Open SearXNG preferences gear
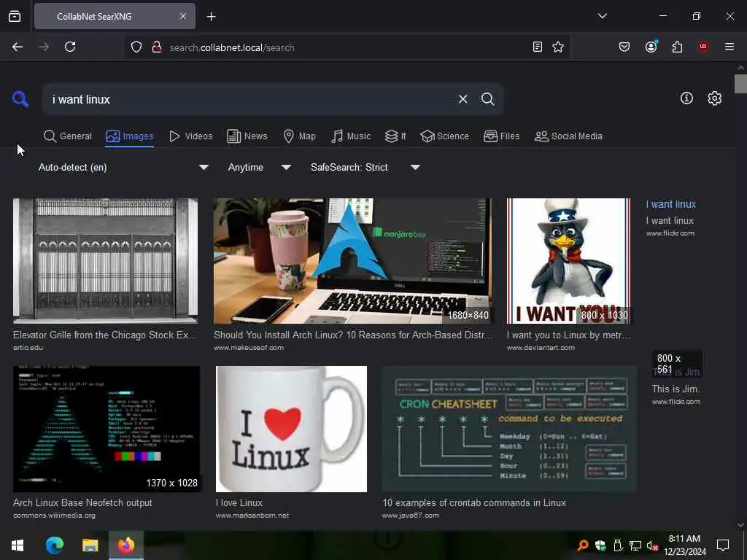 pos(714,98)
